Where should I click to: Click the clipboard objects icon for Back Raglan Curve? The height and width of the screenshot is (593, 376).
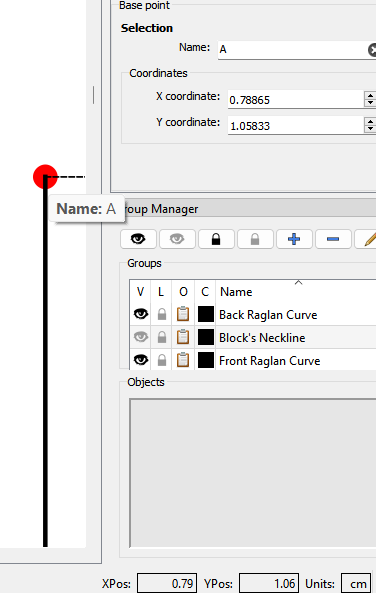(x=183, y=314)
